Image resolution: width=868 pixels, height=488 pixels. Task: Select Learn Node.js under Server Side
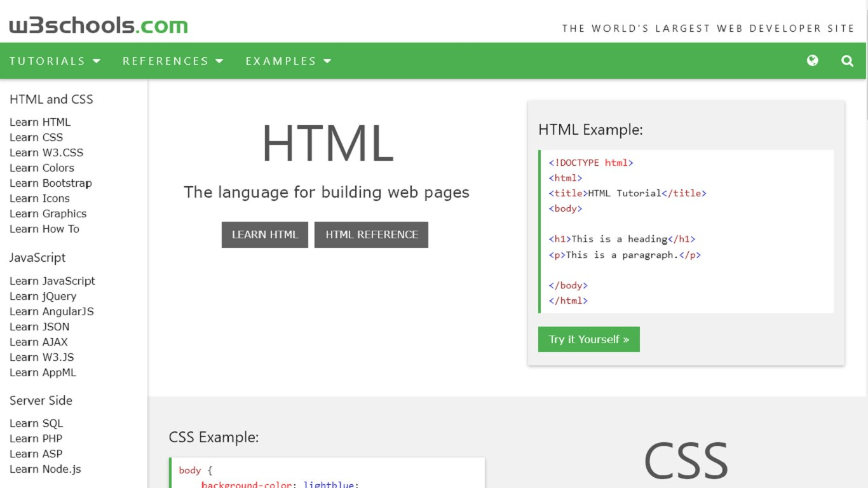(45, 469)
